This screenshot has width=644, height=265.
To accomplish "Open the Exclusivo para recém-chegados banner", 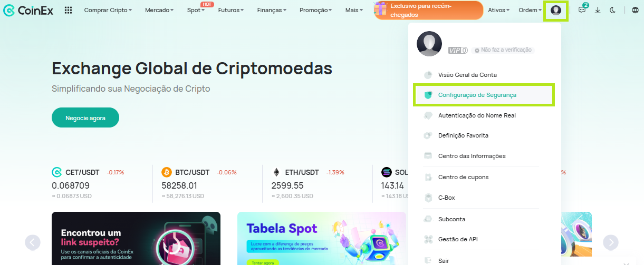I will [429, 10].
